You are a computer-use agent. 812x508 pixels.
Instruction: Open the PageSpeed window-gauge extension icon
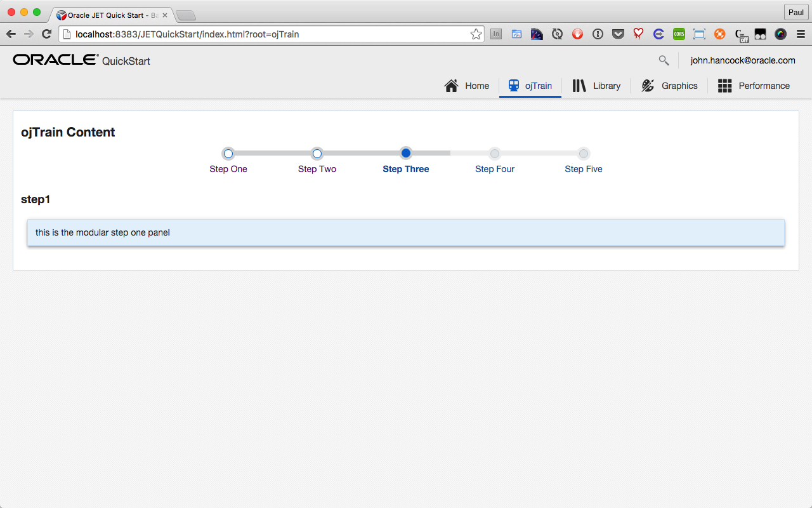[x=516, y=34]
